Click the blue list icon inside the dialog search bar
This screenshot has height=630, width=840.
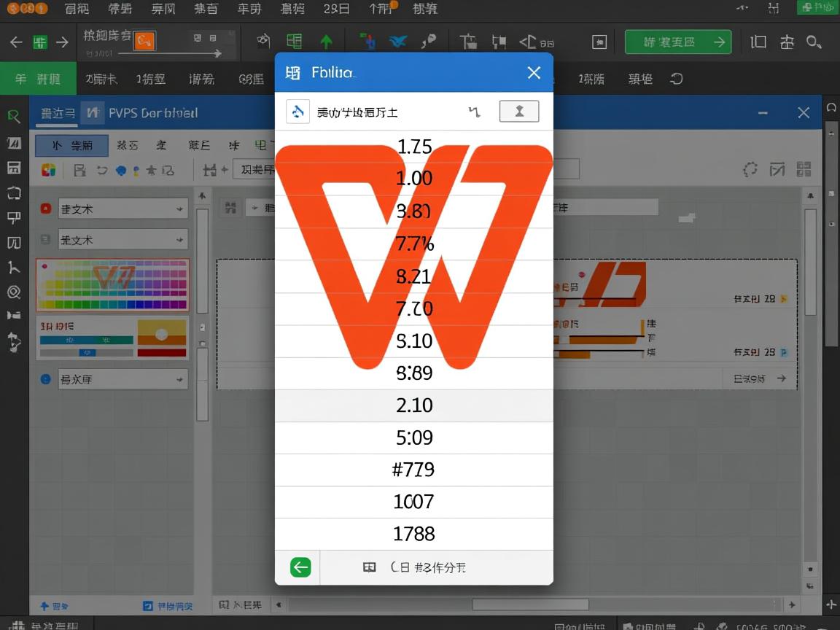pos(297,111)
